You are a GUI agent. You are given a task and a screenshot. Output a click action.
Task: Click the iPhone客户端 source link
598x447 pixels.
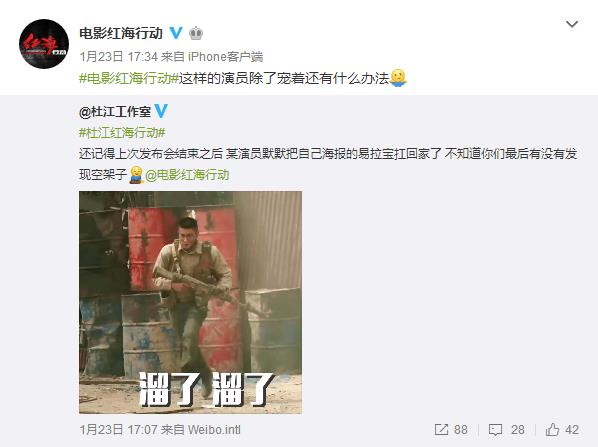point(225,57)
